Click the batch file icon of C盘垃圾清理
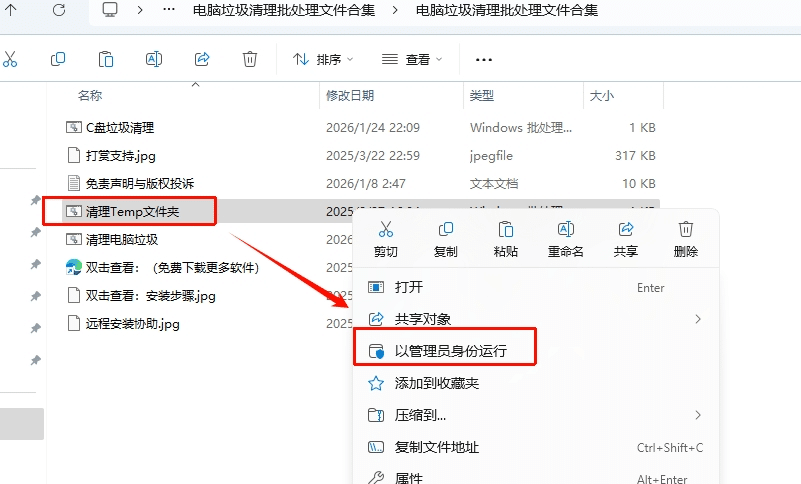Image resolution: width=801 pixels, height=484 pixels. [74, 127]
